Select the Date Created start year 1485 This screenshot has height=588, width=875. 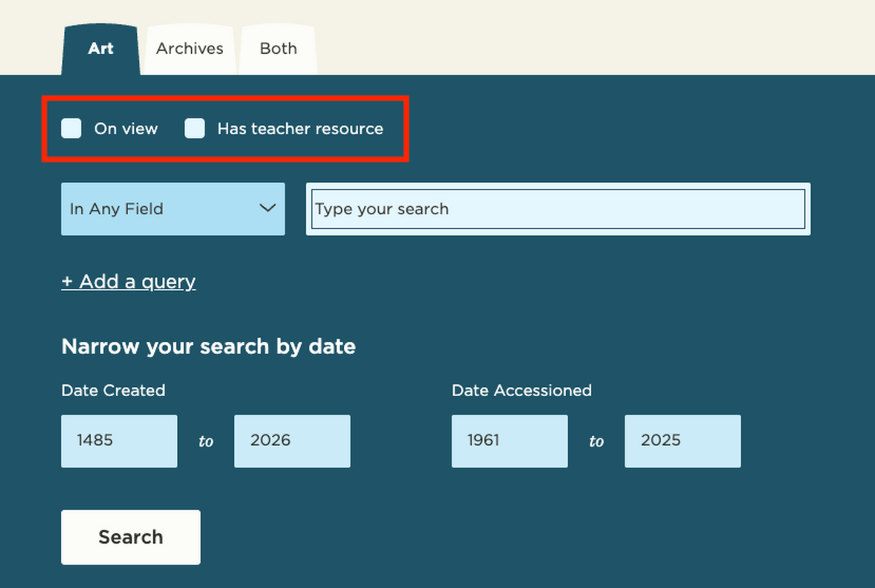click(x=119, y=441)
